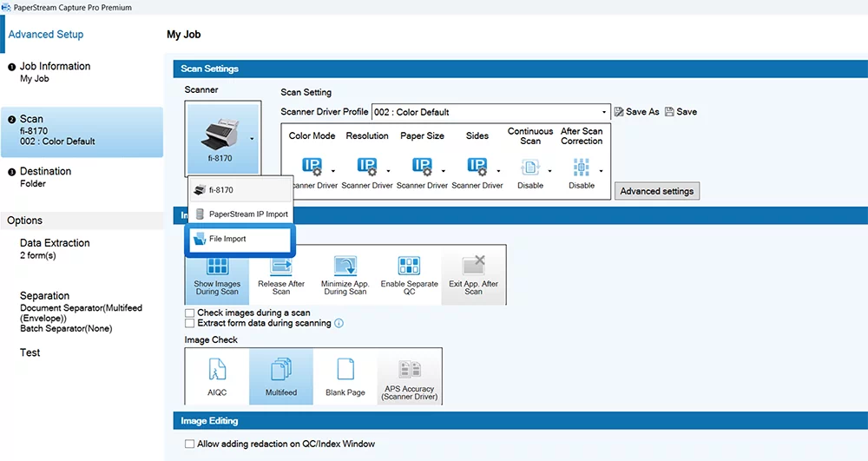Expand the Paper Size dropdown arrow
Screen dimensions: 868x461
click(x=443, y=170)
